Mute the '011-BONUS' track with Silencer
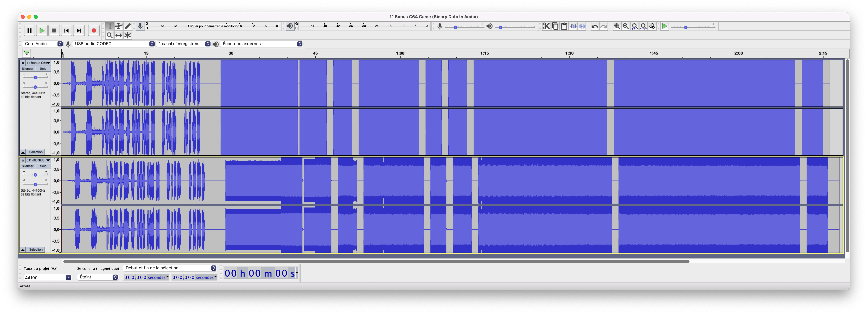868x314 pixels. [28, 166]
